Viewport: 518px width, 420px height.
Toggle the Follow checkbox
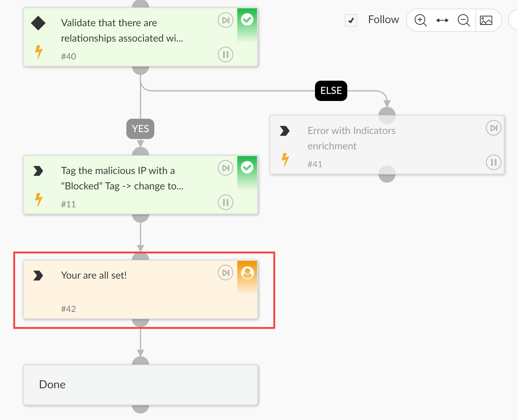click(x=351, y=20)
